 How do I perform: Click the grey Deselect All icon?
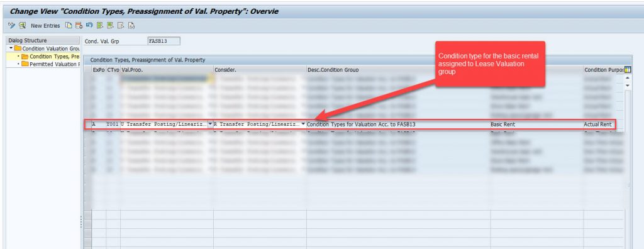pos(121,26)
